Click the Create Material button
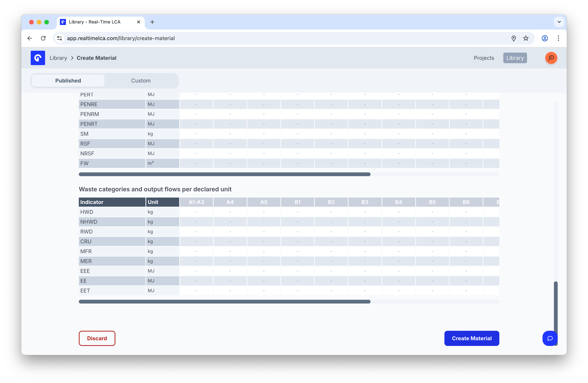Image resolution: width=588 pixels, height=383 pixels. (472, 338)
